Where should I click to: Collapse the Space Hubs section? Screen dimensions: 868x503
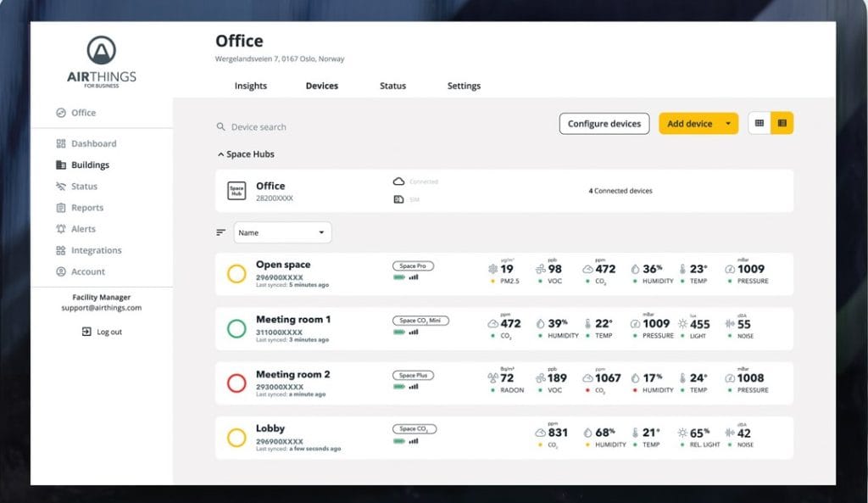(x=221, y=155)
